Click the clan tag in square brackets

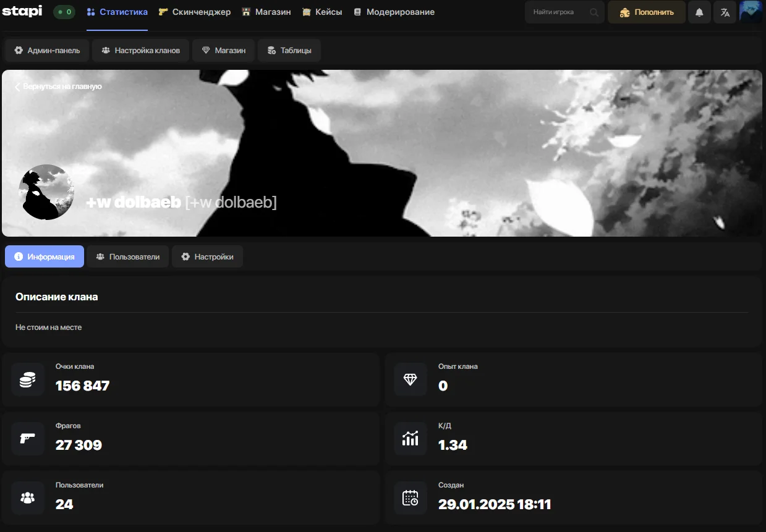231,202
